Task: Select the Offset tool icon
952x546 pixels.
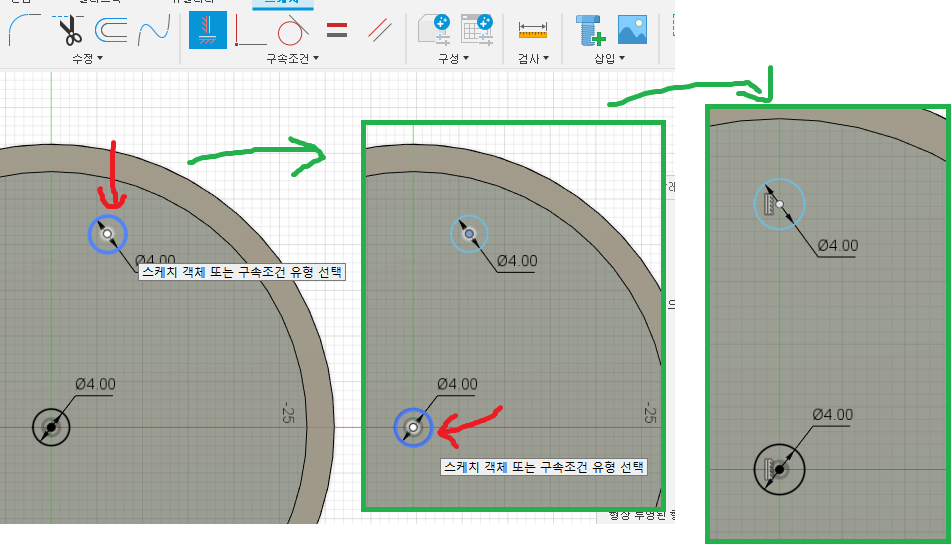Action: click(111, 30)
